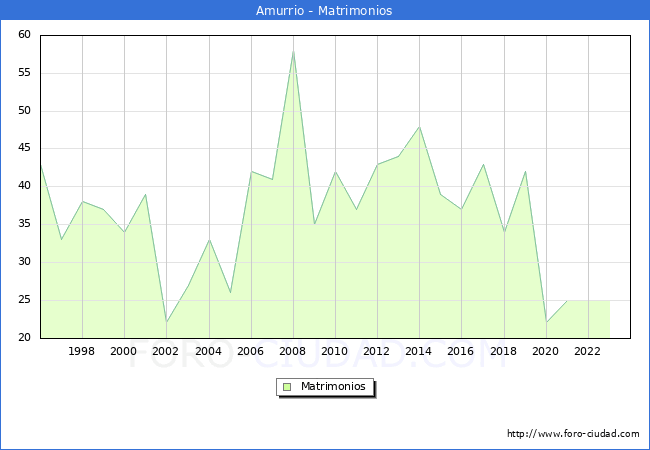Screen dimensions: 650x450
Task: Click the x-axis label 2020
Action: click(x=546, y=351)
